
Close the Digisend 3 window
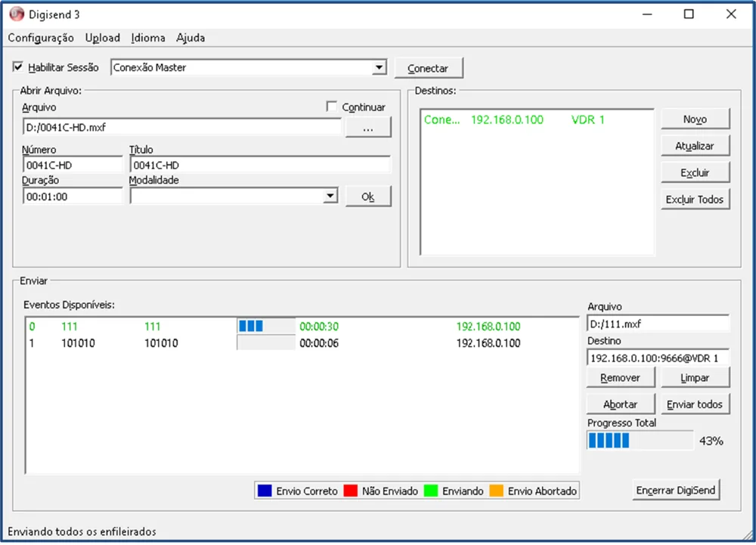click(731, 14)
